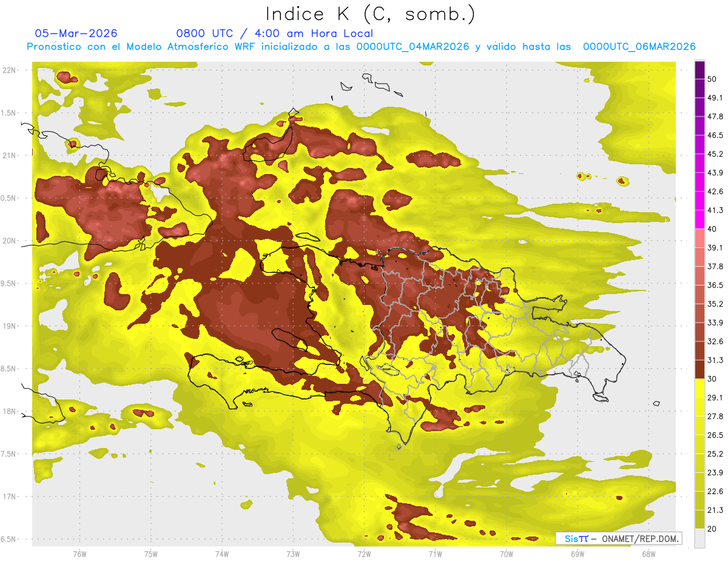Click legend value "43.9"

[x=715, y=173]
